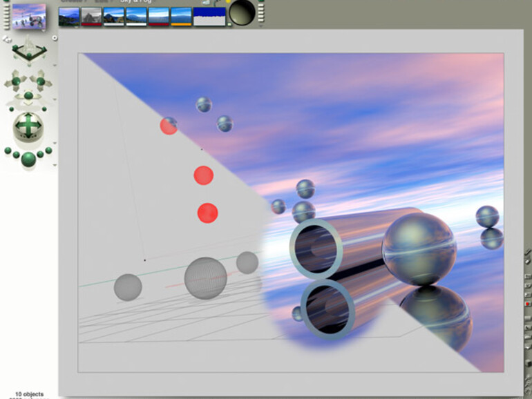Click the inner left fast preview ball
Viewport: 532px width, 399px height.
pyautogui.click(x=17, y=155)
